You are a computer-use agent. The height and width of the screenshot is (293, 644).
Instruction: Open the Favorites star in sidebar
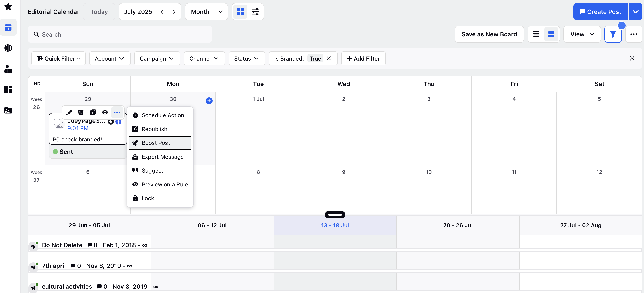click(x=8, y=6)
